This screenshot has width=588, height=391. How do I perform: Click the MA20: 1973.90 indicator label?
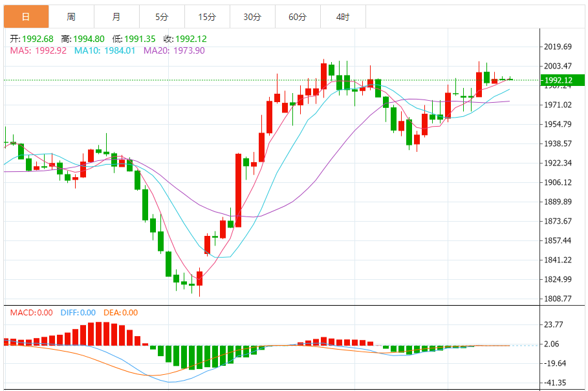click(175, 50)
